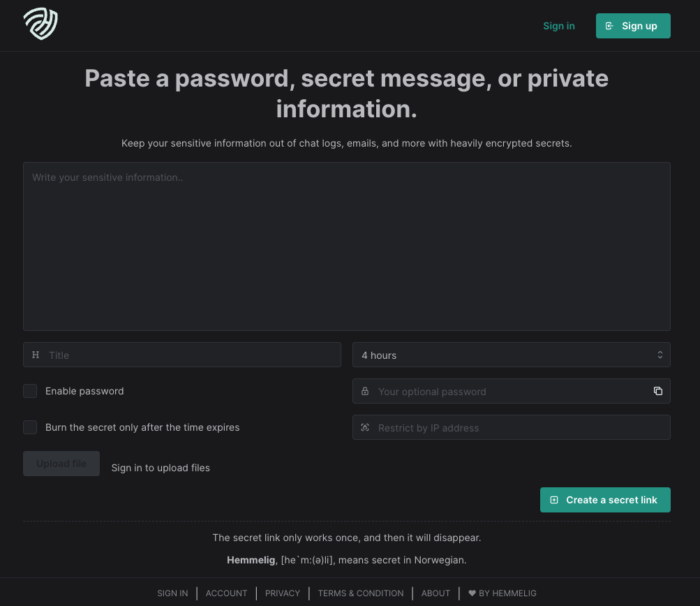The image size is (700, 606).
Task: Open the '4 hours' expiration dropdown
Action: point(511,355)
